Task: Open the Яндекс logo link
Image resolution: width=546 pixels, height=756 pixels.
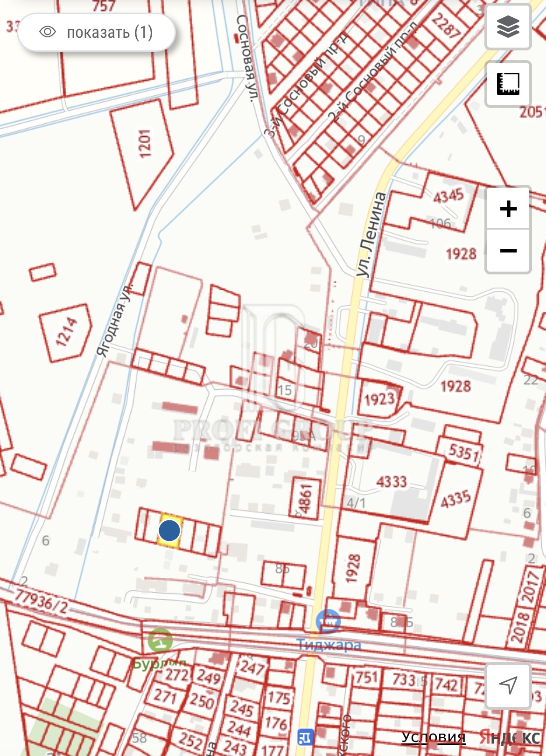Action: (510, 737)
